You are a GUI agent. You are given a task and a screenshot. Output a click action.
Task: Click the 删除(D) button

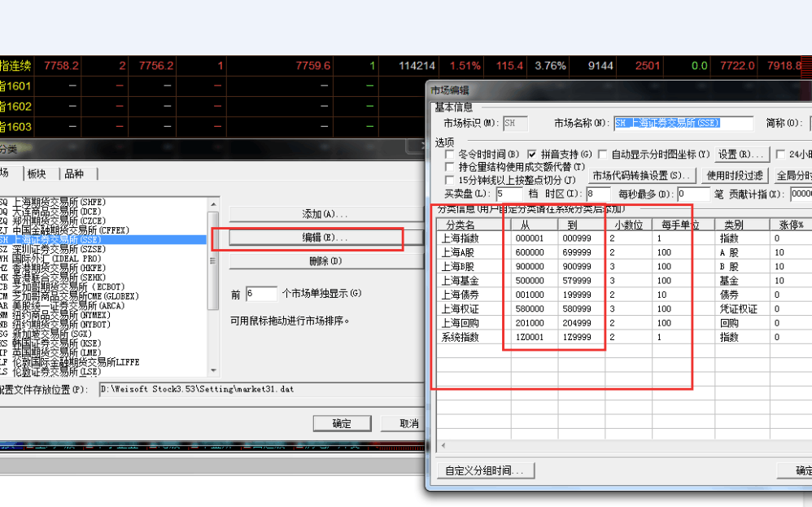click(325, 261)
